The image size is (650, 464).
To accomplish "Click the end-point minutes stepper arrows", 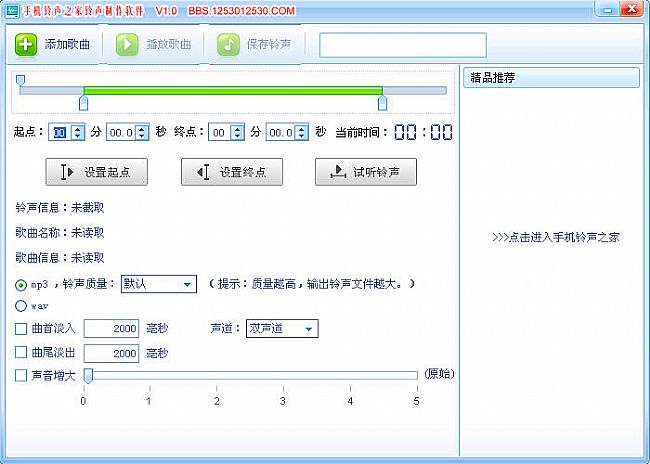I will (237, 132).
